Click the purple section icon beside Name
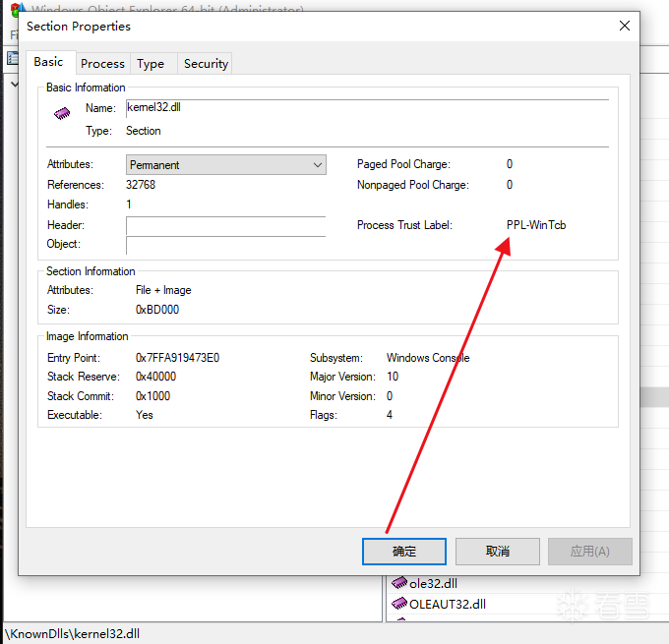 (62, 113)
